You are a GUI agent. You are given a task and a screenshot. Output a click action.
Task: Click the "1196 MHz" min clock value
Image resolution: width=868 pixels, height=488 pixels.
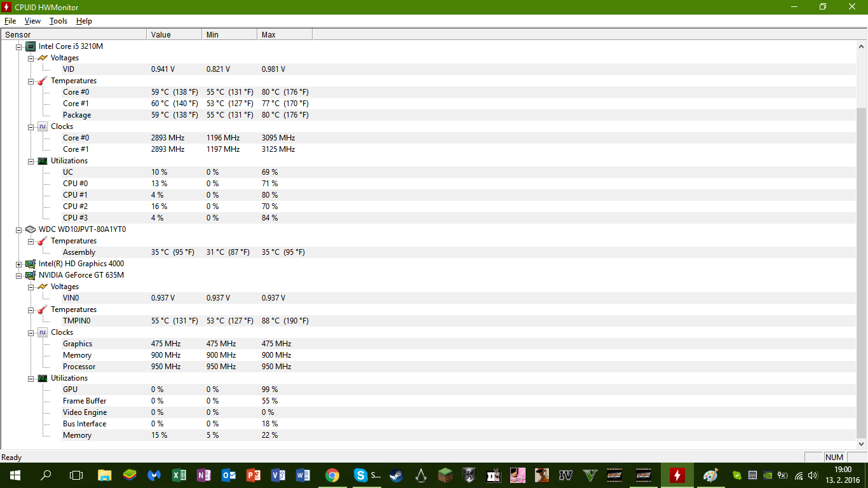(x=223, y=138)
